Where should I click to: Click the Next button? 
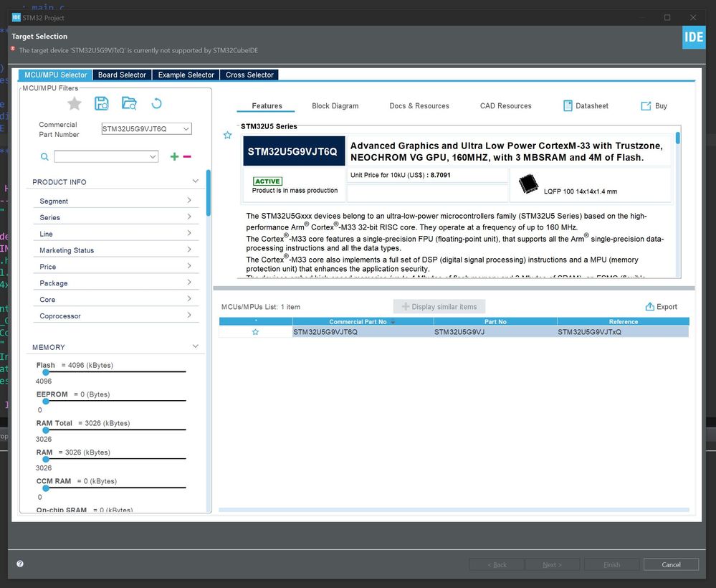click(552, 565)
